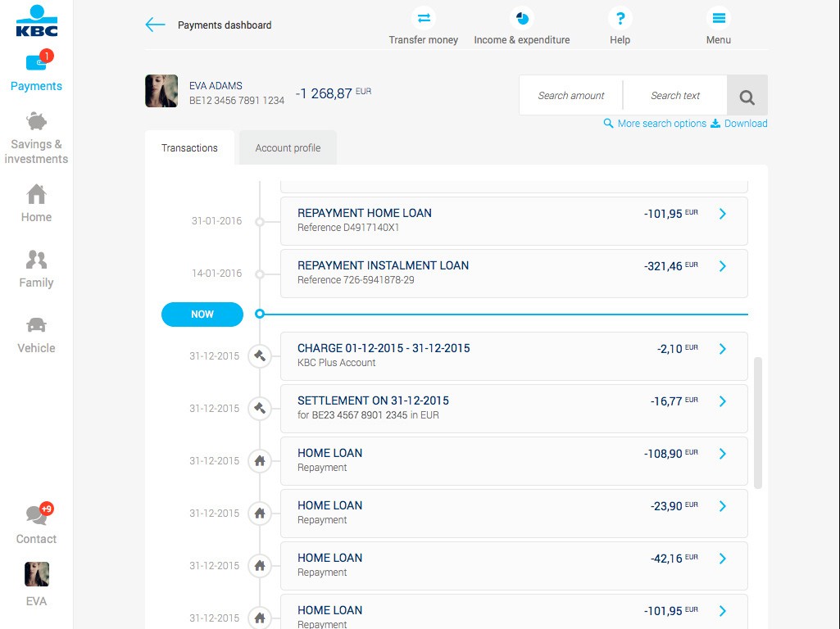Expand Home Loan repayment of -108,90 EUR
Screen dimensions: 840x629
[722, 454]
